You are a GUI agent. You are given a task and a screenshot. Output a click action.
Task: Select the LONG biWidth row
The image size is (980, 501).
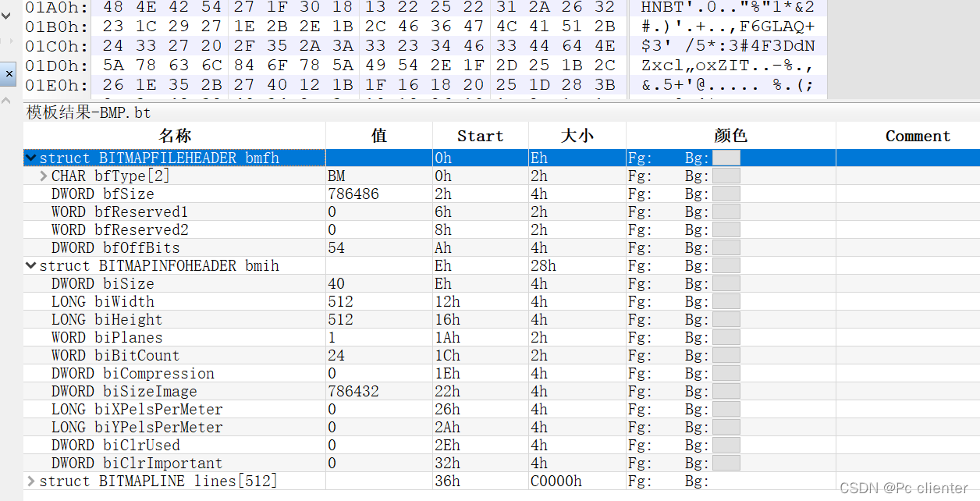pyautogui.click(x=502, y=301)
